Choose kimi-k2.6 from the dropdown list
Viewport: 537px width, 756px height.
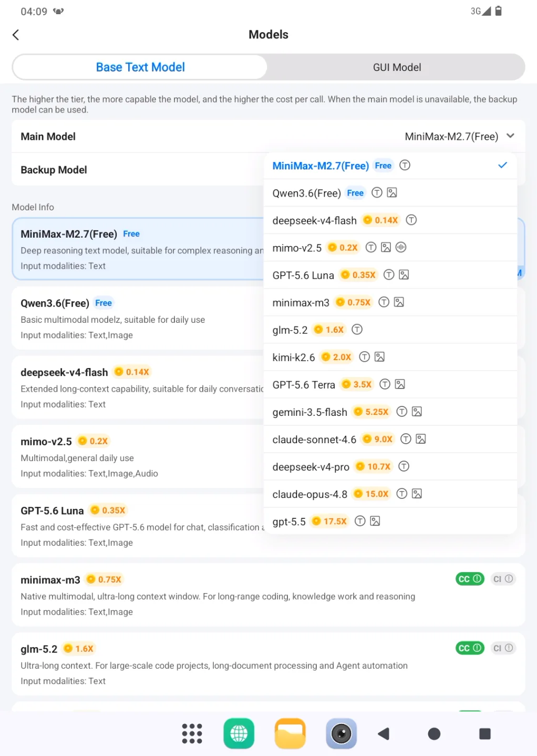[390, 357]
